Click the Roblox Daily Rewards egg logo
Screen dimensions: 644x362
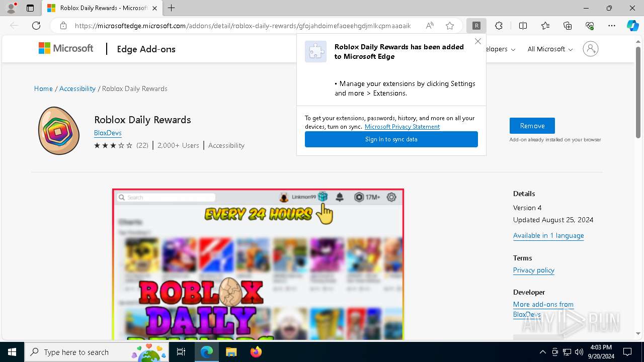click(x=59, y=131)
